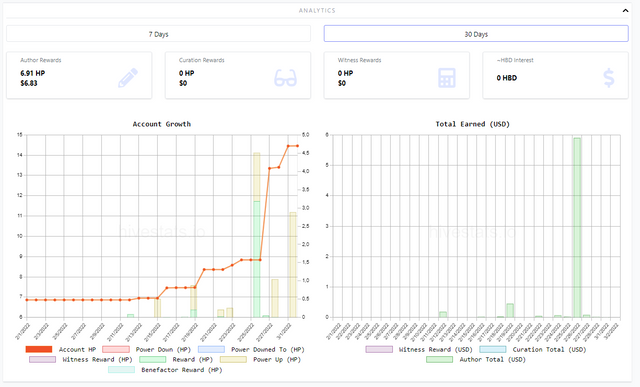Click the glasses icon in Curation Rewards
This screenshot has height=387, width=640.
click(x=285, y=78)
